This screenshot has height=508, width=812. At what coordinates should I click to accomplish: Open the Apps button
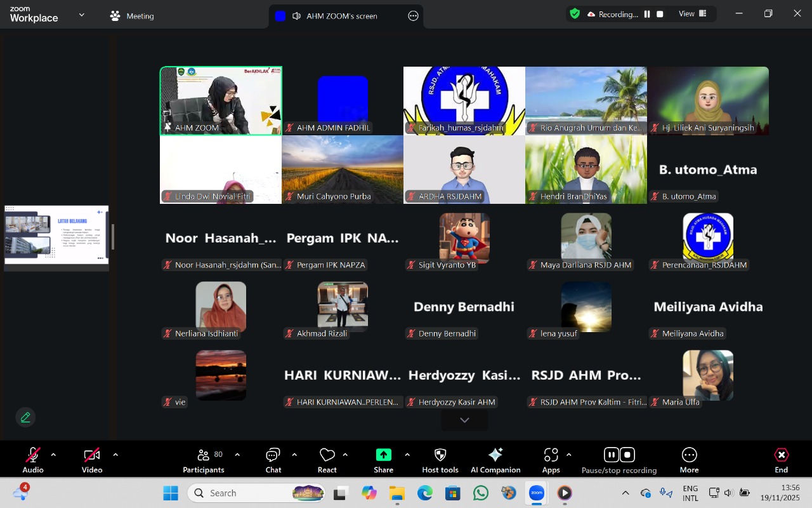pos(551,460)
